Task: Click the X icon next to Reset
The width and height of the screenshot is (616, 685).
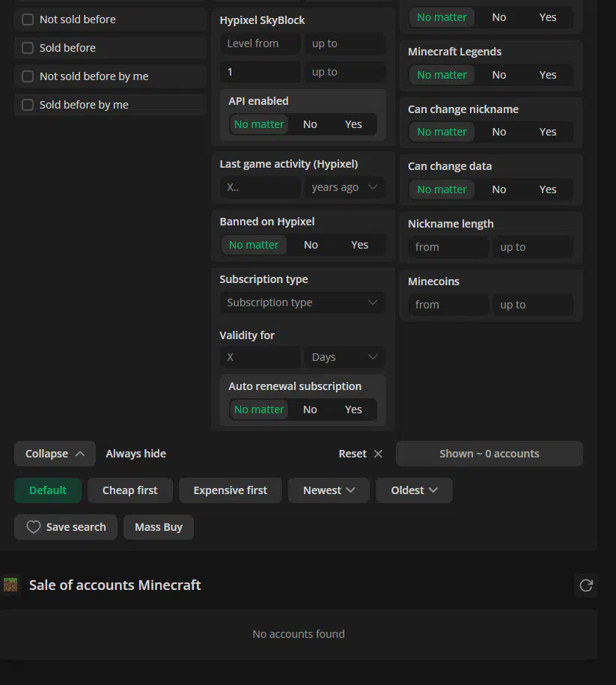Action: [378, 454]
